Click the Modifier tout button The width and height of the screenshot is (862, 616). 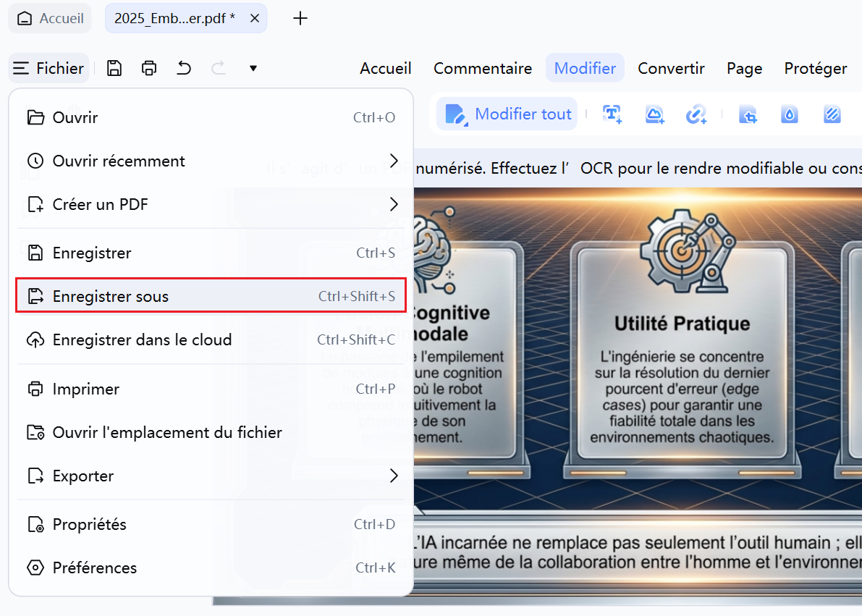coord(507,114)
